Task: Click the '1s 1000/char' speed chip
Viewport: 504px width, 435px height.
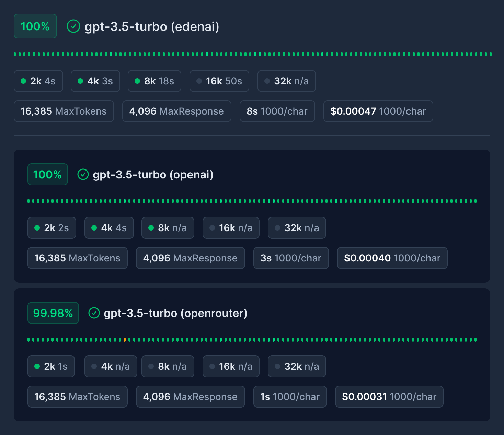Action: click(x=290, y=397)
